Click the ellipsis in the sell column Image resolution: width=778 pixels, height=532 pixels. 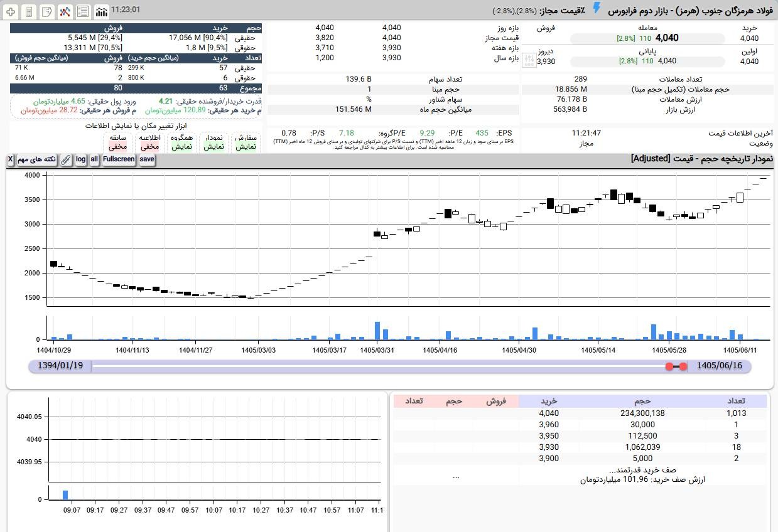click(x=456, y=476)
